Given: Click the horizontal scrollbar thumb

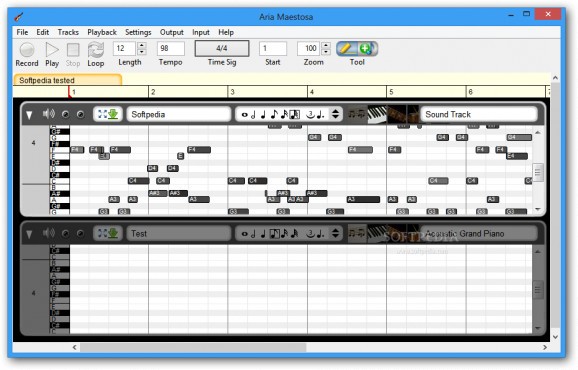Looking at the screenshot, I should 193,347.
